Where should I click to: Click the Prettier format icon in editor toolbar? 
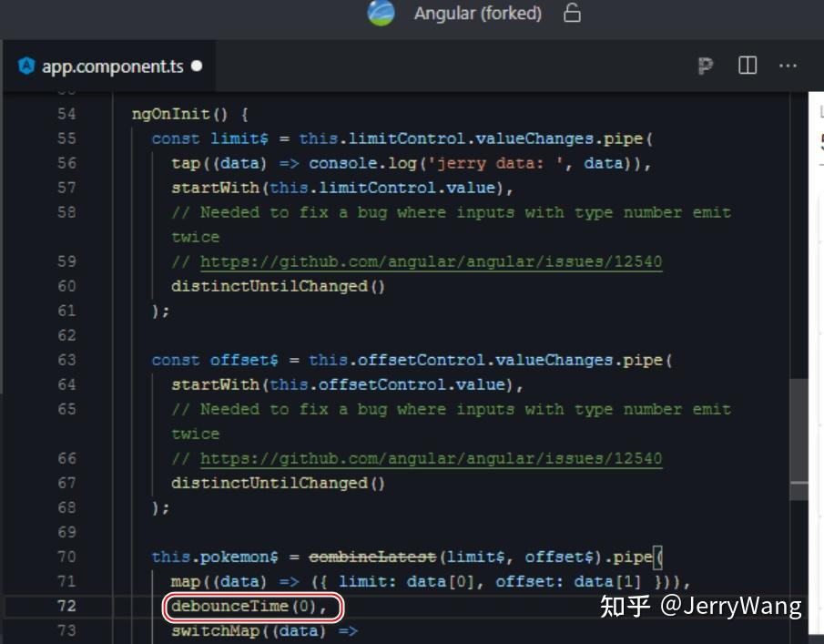(706, 66)
